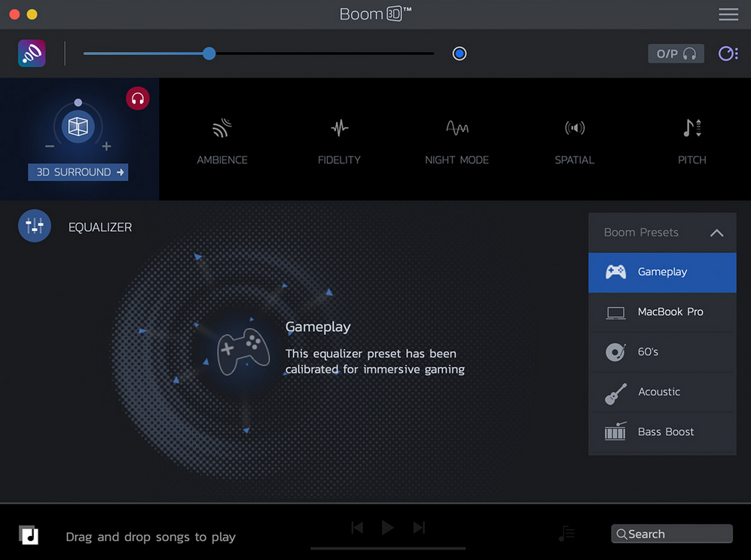Click the play button

point(387,528)
